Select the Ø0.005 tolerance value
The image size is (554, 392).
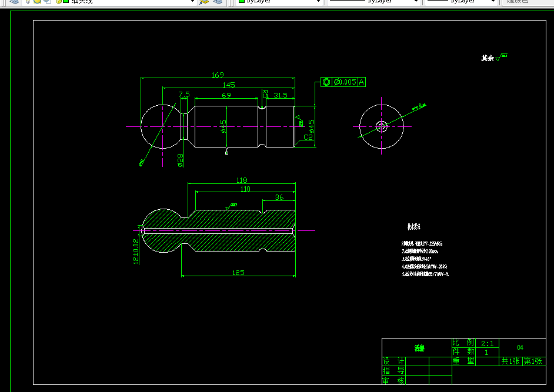[x=345, y=82]
